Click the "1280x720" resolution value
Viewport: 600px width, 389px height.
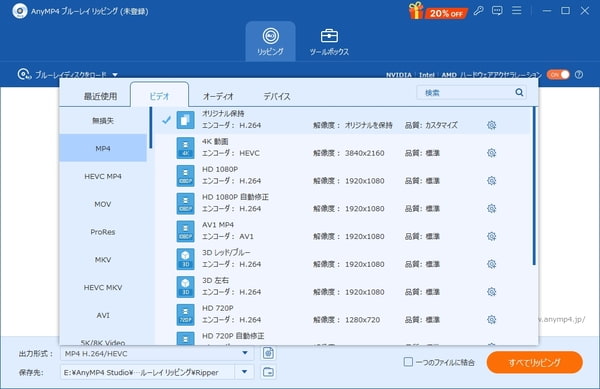pos(362,320)
